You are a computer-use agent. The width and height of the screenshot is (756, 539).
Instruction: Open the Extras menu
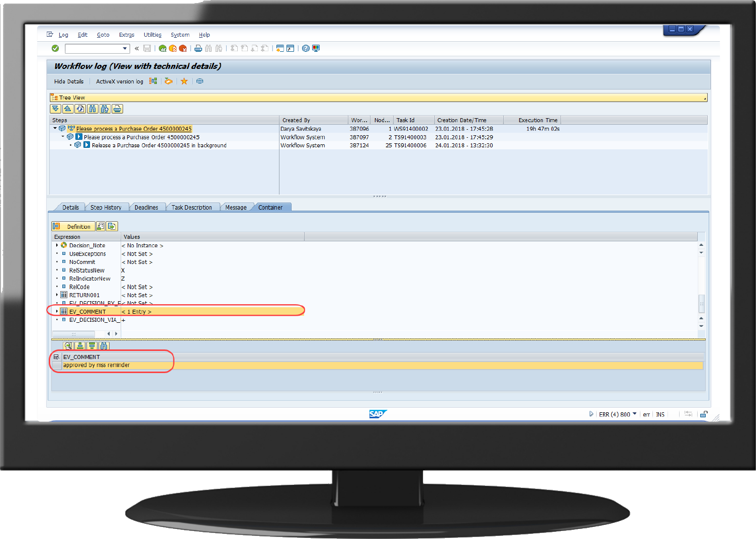point(127,35)
